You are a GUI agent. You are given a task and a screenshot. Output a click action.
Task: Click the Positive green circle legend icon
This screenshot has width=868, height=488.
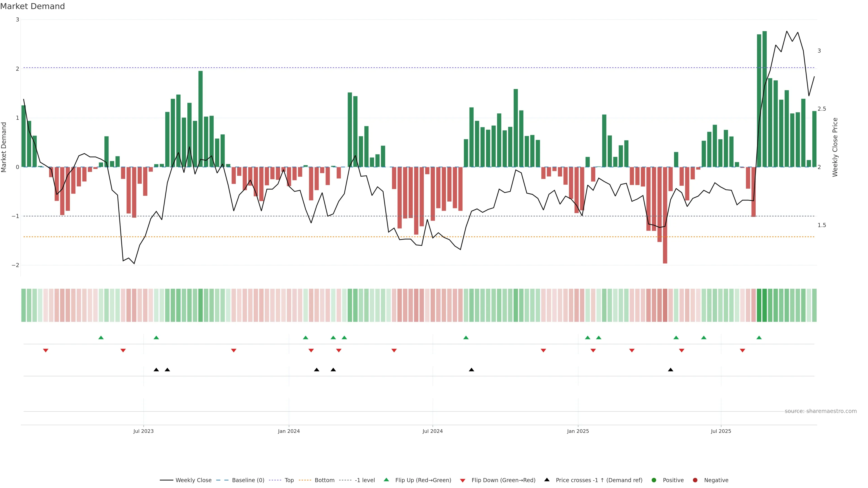(654, 480)
